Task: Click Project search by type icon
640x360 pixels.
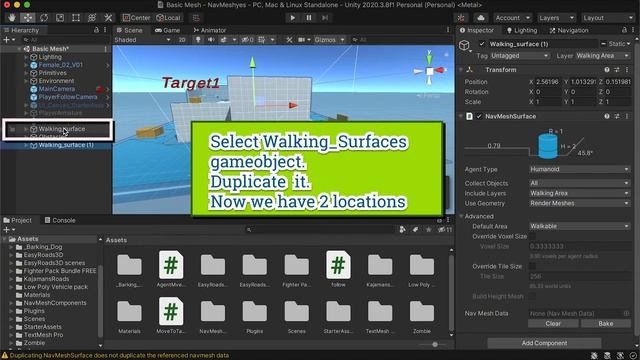Action: (402, 230)
